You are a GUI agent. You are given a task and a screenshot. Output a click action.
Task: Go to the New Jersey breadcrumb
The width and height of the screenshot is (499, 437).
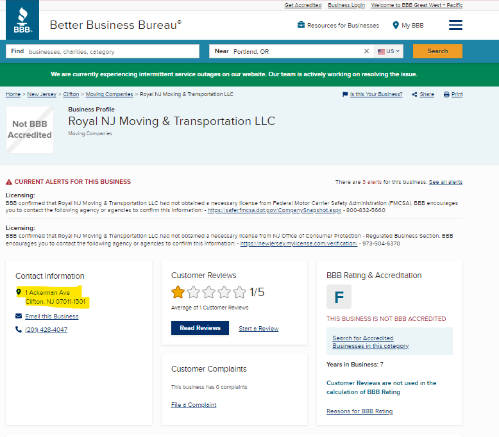click(x=42, y=94)
